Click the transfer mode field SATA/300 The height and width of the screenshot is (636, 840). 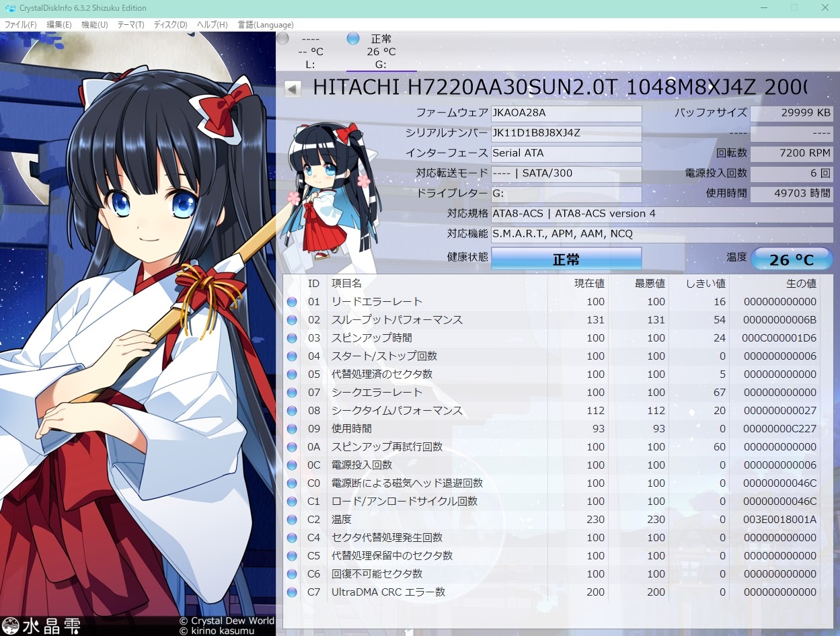566,173
